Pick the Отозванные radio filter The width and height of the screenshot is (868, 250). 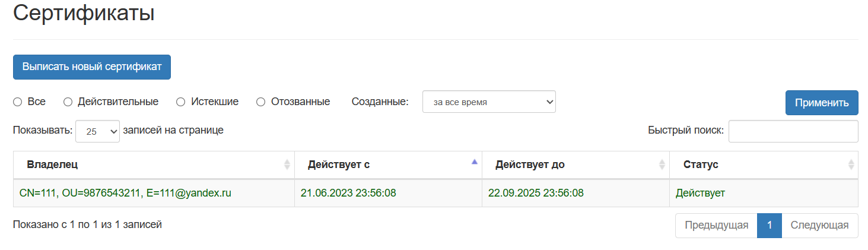point(261,102)
